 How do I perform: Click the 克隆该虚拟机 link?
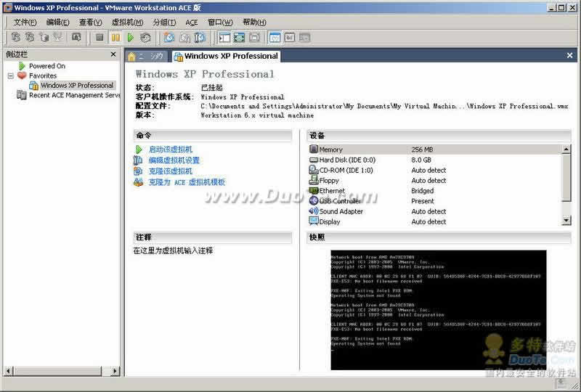[x=170, y=171]
